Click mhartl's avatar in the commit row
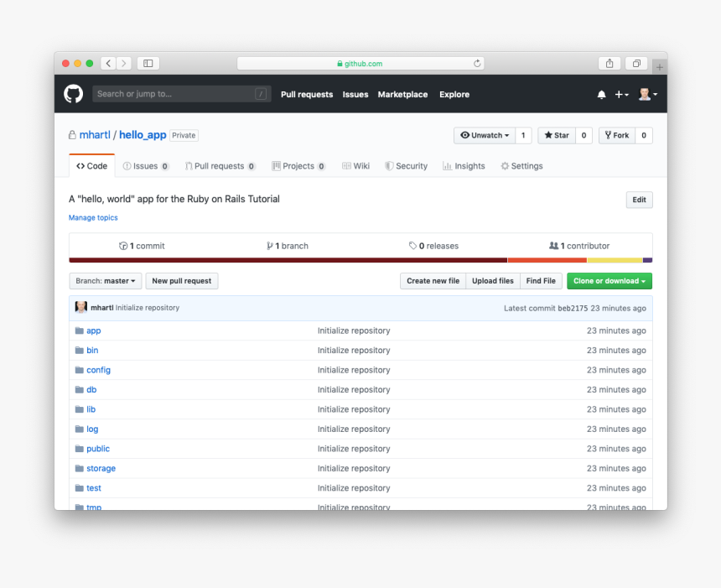This screenshot has width=721, height=588. tap(81, 307)
